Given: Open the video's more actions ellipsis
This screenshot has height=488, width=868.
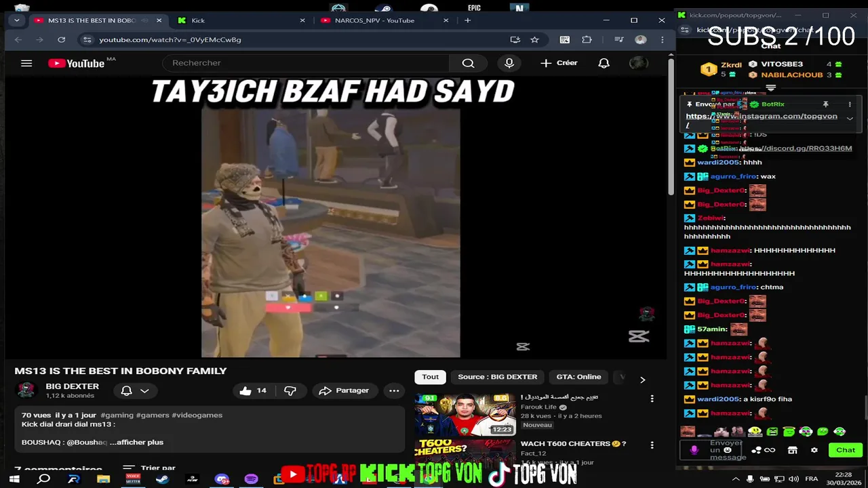Looking at the screenshot, I should 394,390.
